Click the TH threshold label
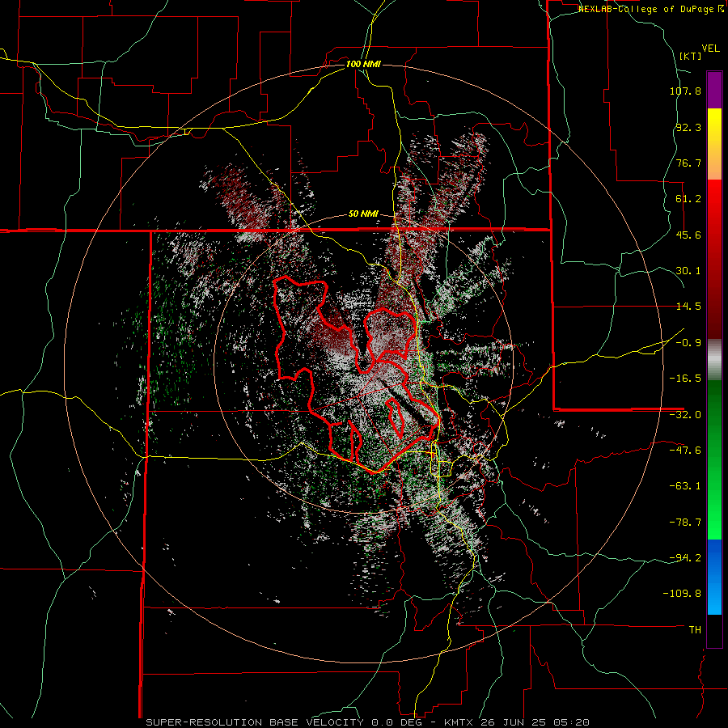The height and width of the screenshot is (728, 728). (695, 630)
